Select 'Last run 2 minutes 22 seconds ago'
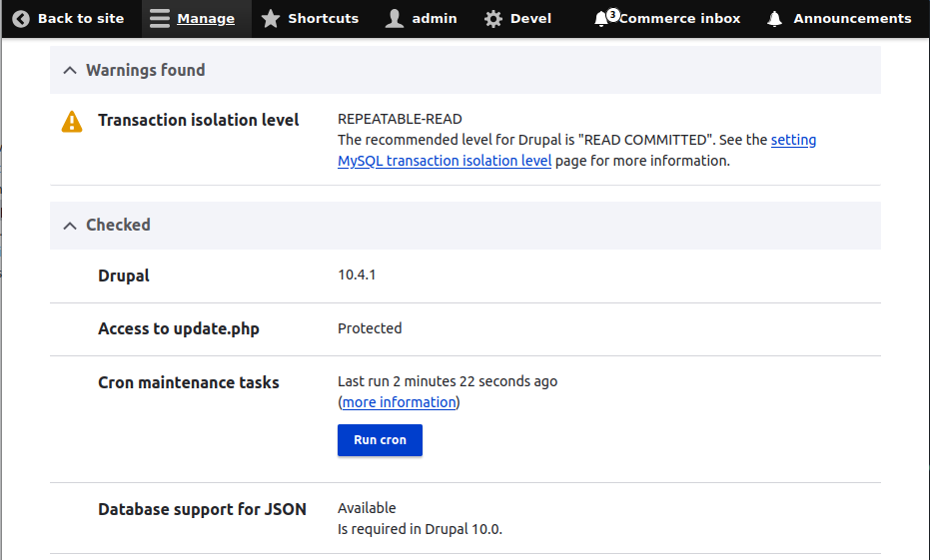 [x=448, y=381]
